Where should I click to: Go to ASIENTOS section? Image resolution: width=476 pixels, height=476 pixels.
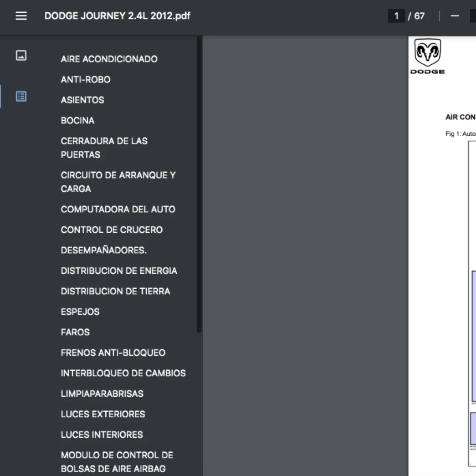point(82,100)
